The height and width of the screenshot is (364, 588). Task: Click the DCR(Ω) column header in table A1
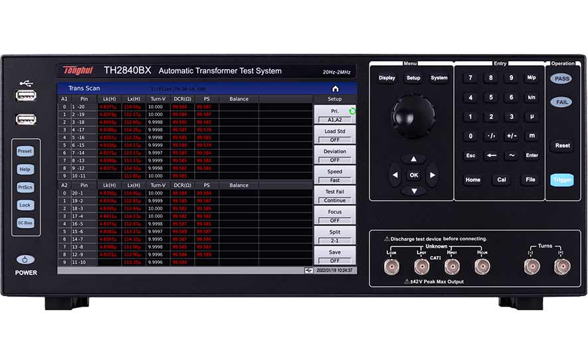pyautogui.click(x=183, y=99)
